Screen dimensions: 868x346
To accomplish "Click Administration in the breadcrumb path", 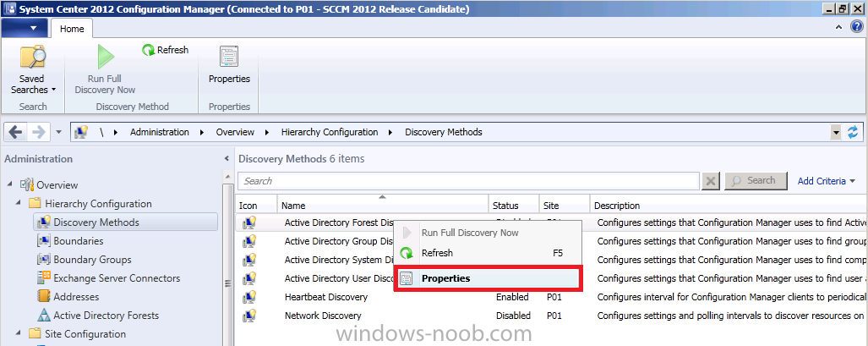I will click(160, 132).
